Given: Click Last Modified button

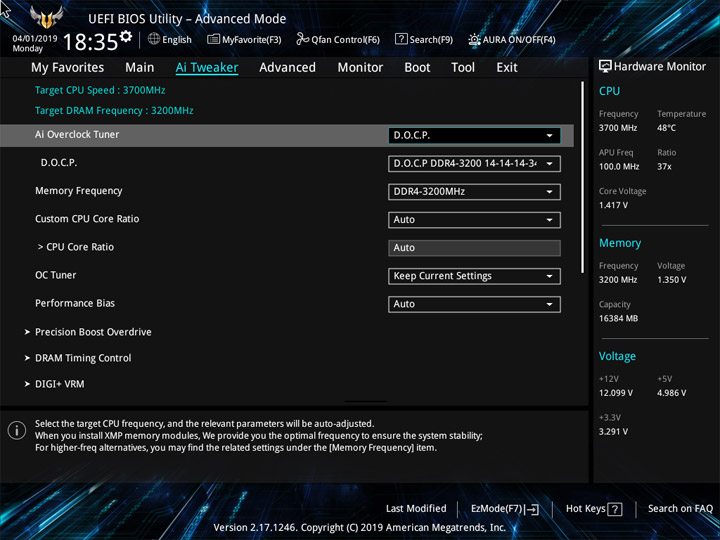Looking at the screenshot, I should (x=416, y=509).
